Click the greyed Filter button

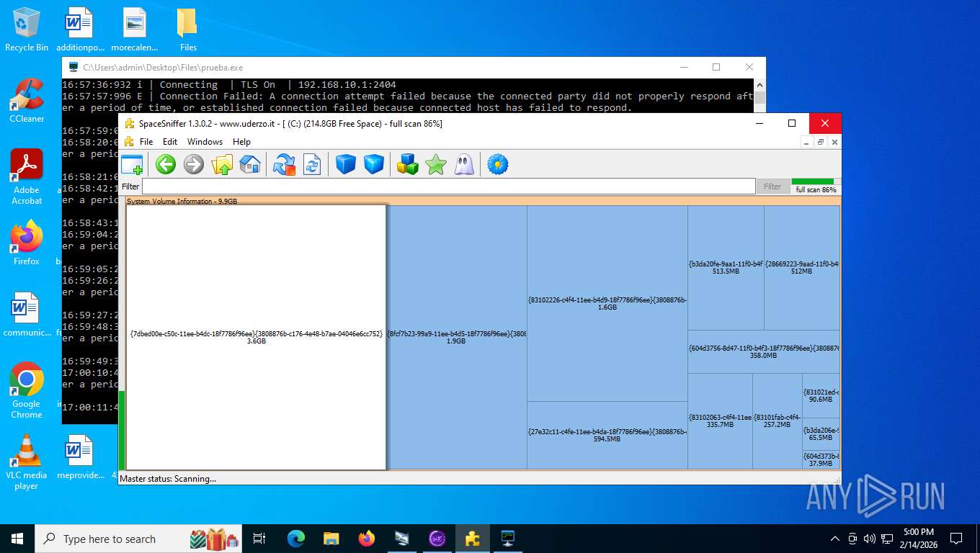tap(772, 186)
